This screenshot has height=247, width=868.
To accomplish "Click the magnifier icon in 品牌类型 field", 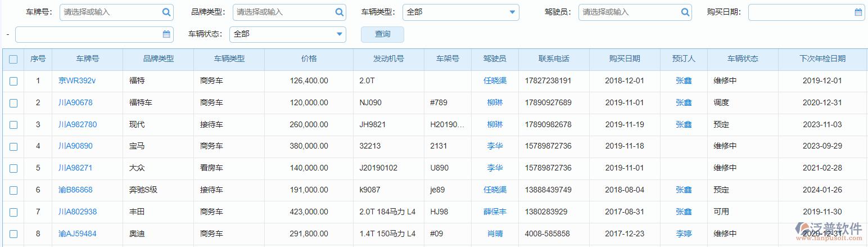I will pos(339,12).
